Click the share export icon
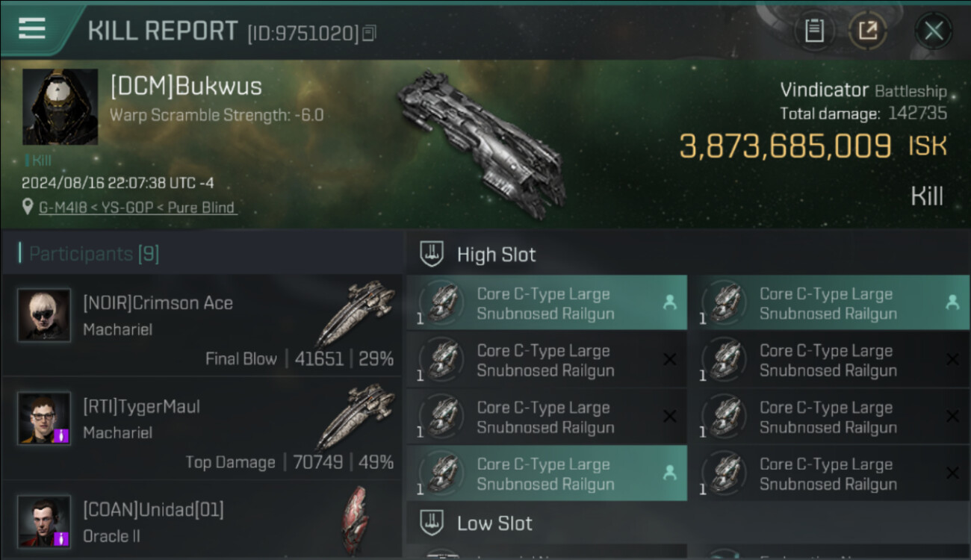Viewport: 971px width, 560px height. pyautogui.click(x=868, y=31)
